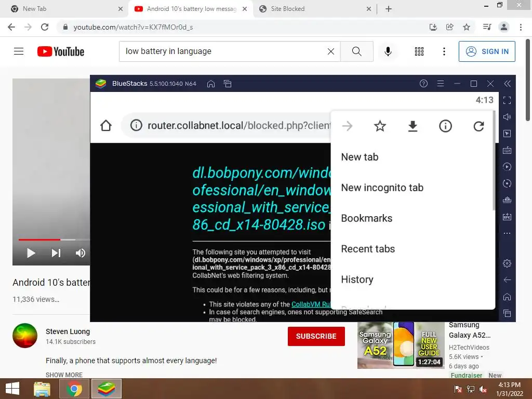
Task: Open Samsung Galaxy A52 video thumbnail
Action: pyautogui.click(x=401, y=345)
